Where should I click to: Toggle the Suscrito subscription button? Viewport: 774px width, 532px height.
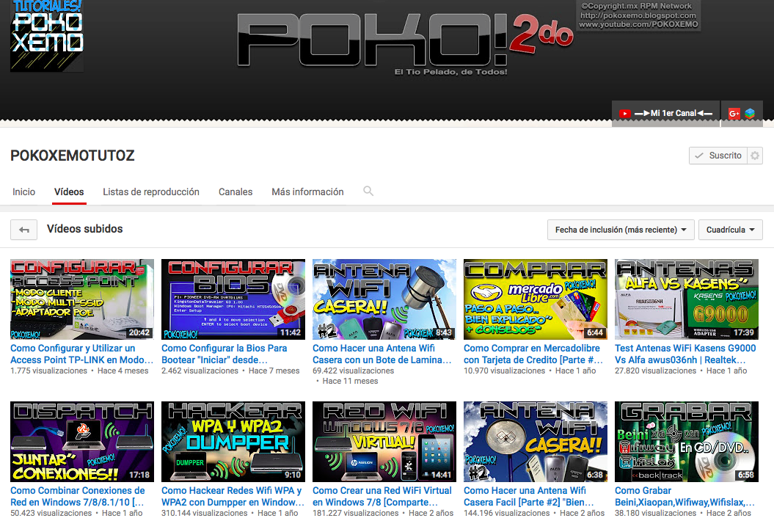click(x=718, y=156)
